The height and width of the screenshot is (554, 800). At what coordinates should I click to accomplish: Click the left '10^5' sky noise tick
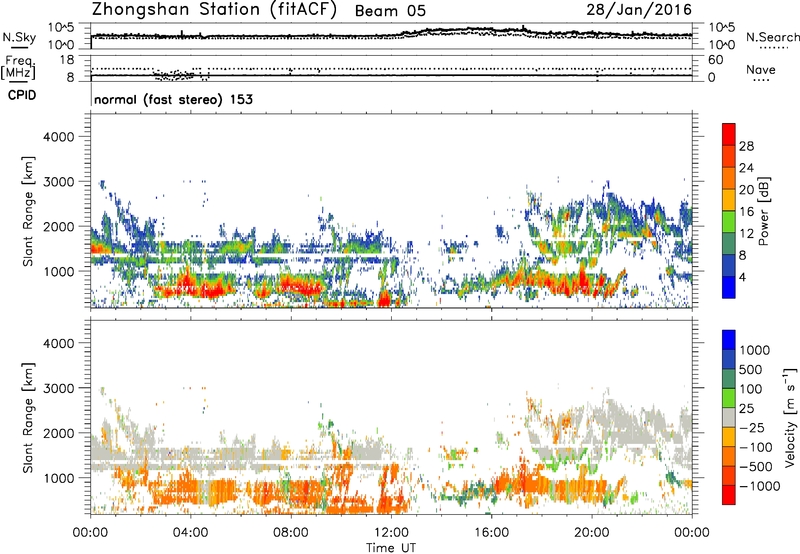pyautogui.click(x=62, y=27)
